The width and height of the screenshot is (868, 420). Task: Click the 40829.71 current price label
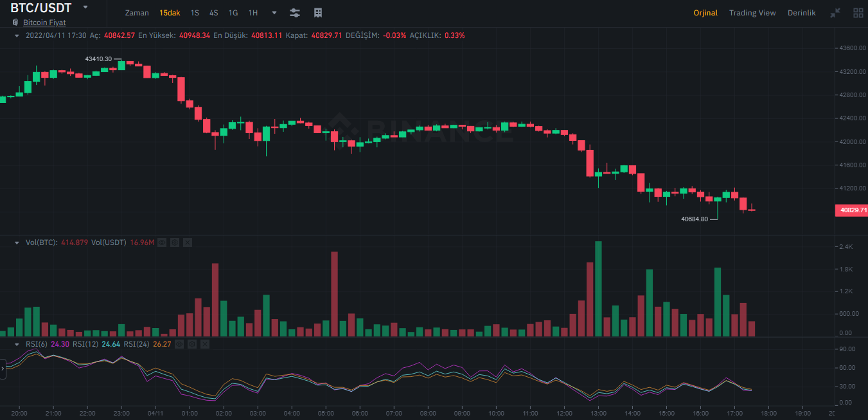click(x=851, y=210)
